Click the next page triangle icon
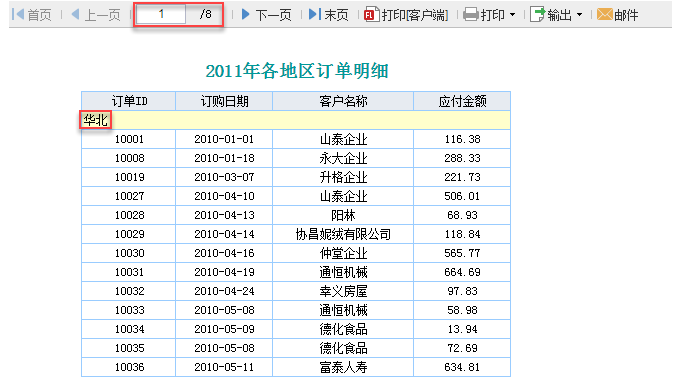The height and width of the screenshot is (387, 691). click(246, 14)
